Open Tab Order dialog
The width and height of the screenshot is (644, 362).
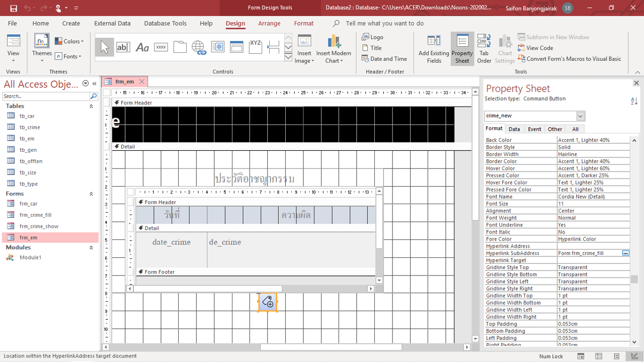484,49
